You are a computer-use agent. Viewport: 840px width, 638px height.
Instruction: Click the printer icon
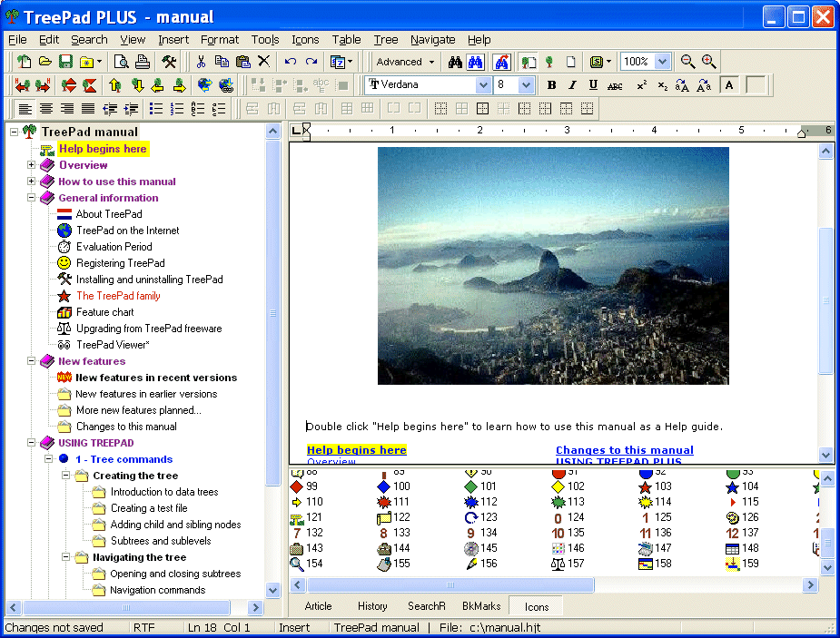tap(142, 62)
